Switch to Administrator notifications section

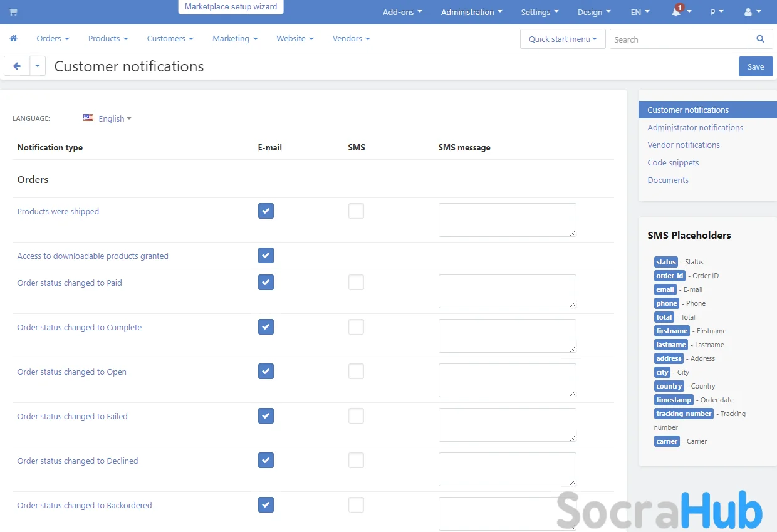click(x=695, y=127)
